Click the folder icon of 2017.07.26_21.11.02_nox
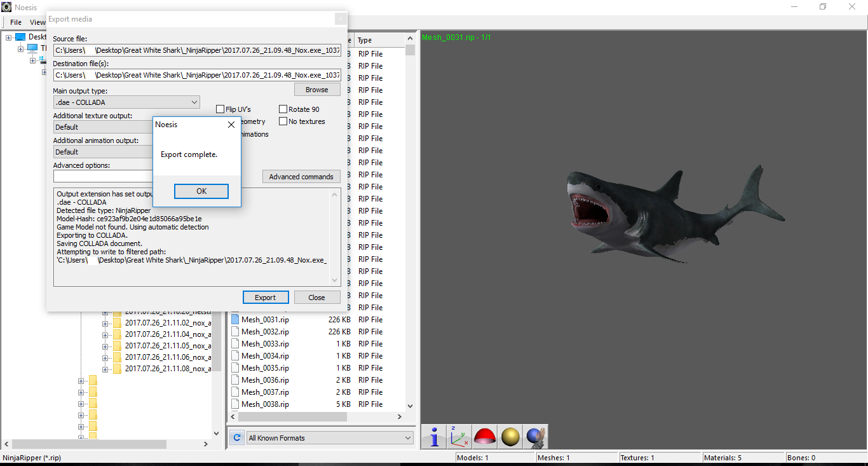868x466 pixels. 117,323
